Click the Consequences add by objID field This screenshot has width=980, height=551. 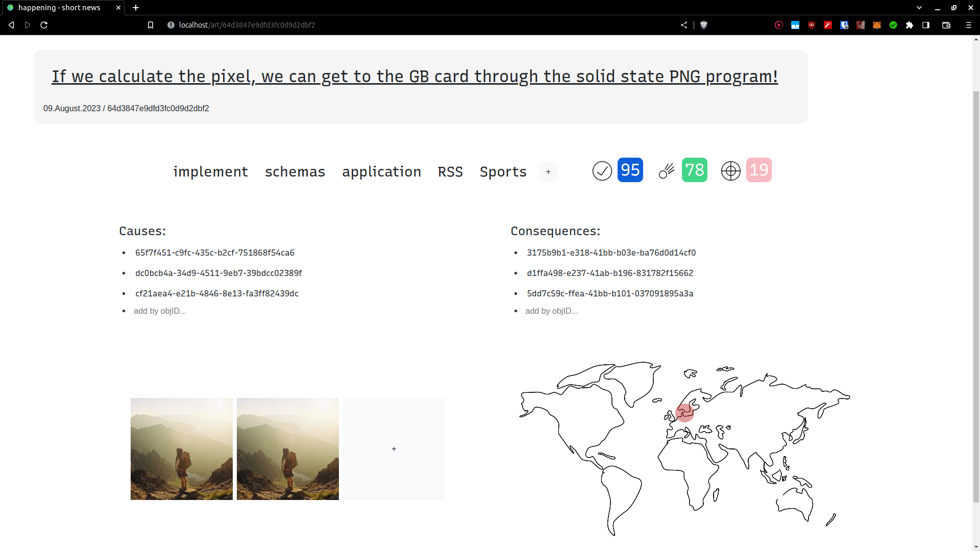pyautogui.click(x=551, y=311)
